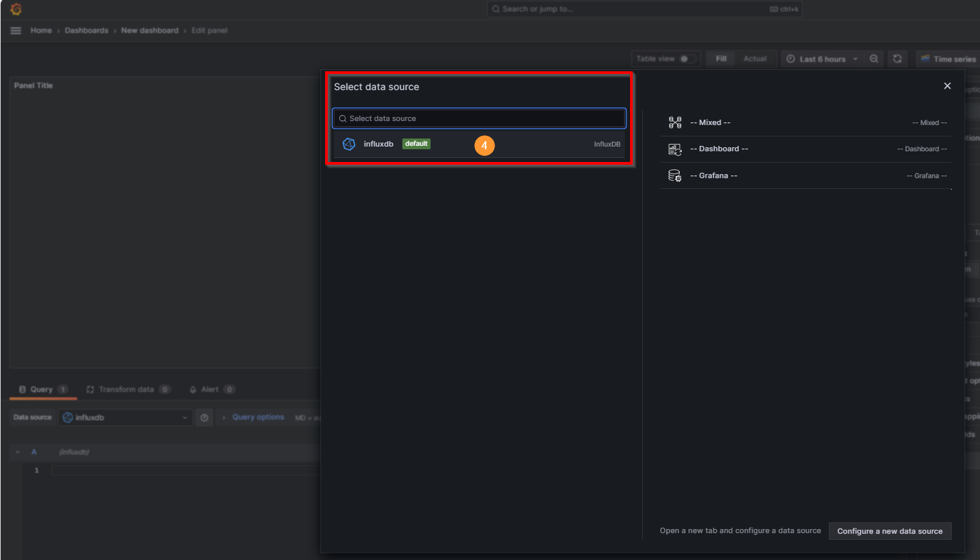Click the Search or jump to field

pyautogui.click(x=644, y=9)
